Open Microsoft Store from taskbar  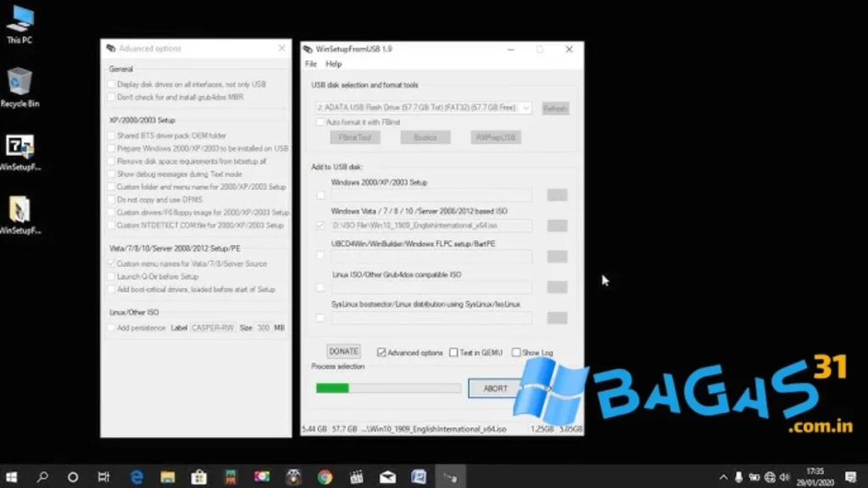198,477
